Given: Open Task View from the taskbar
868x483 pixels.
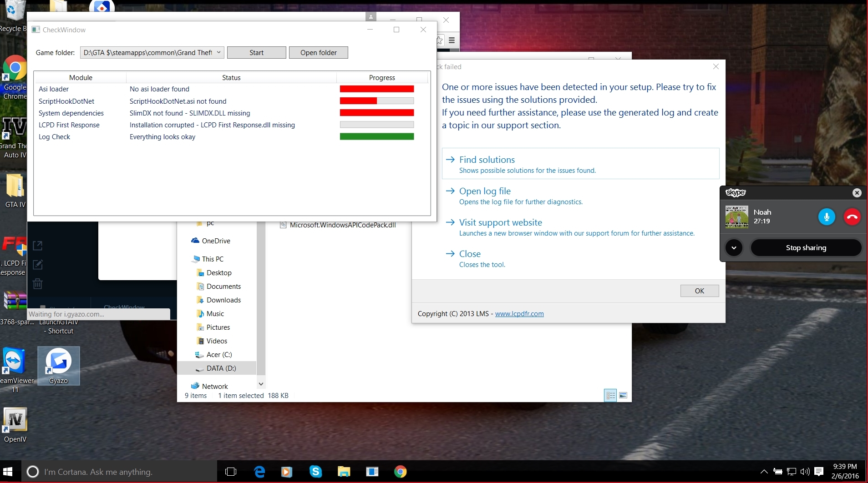Looking at the screenshot, I should [231, 472].
